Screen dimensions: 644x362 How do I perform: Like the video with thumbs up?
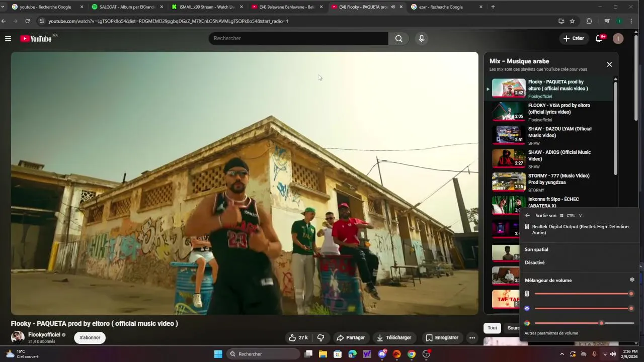click(x=298, y=338)
